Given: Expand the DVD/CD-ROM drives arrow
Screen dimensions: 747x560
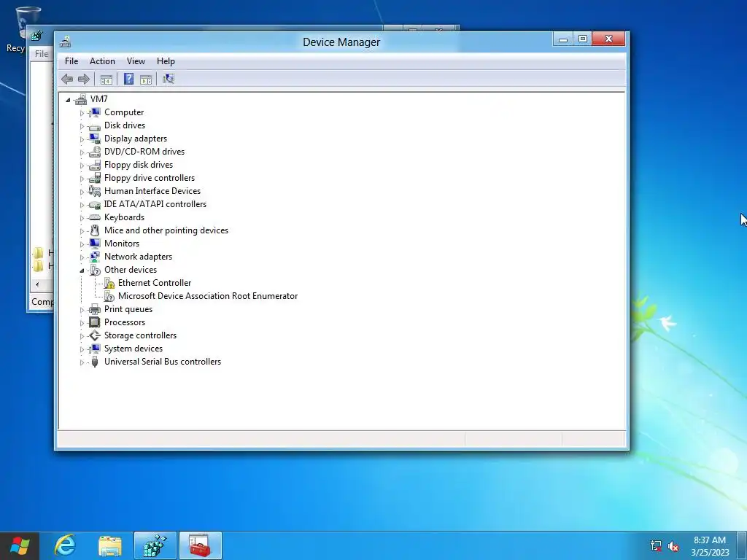Looking at the screenshot, I should [82, 152].
